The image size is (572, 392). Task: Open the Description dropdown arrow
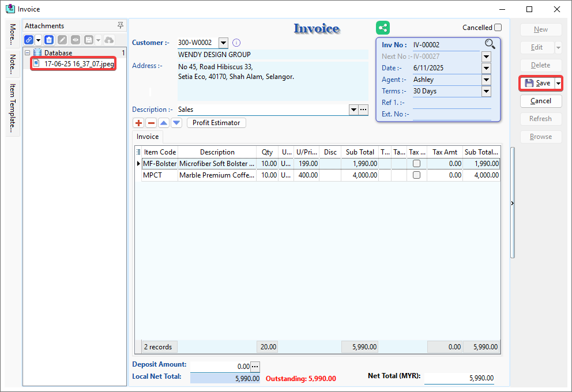pyautogui.click(x=353, y=110)
